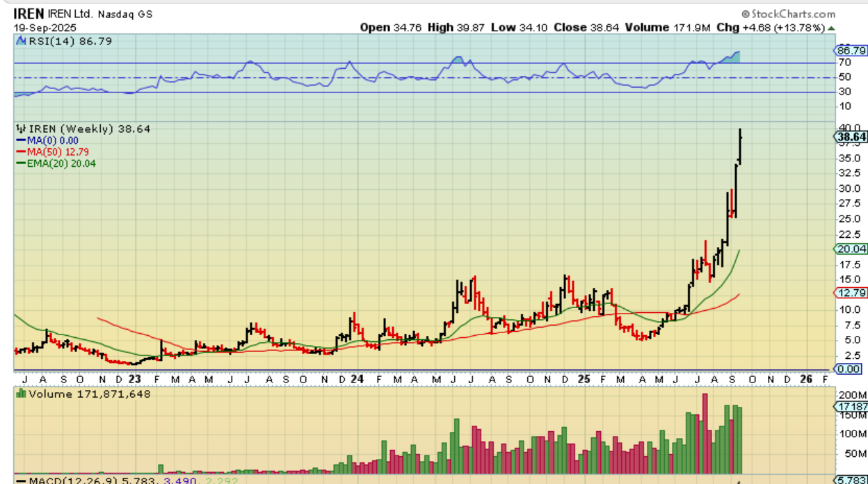Select the RSI(14) 86.79 indicator label
The width and height of the screenshot is (868, 484).
(70, 42)
